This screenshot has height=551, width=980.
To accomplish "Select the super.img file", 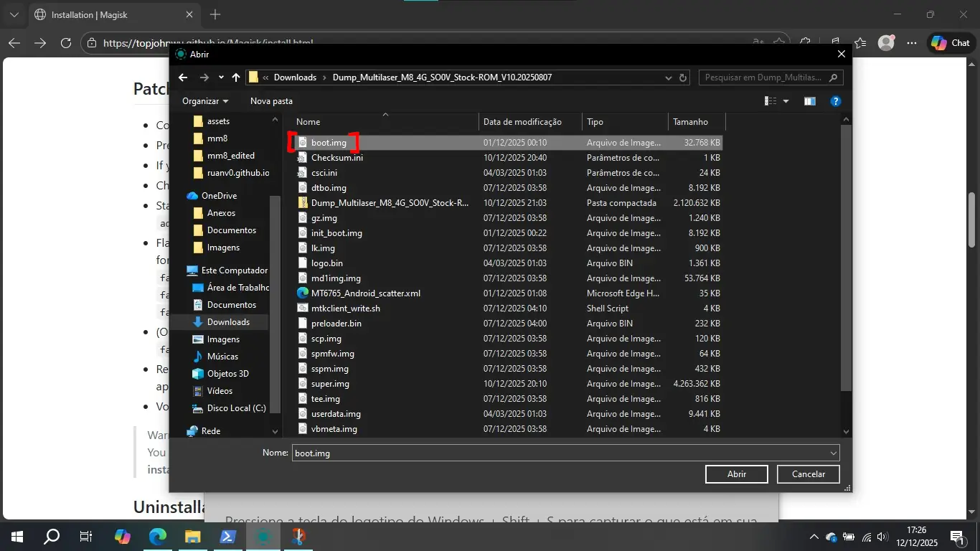I will (330, 384).
